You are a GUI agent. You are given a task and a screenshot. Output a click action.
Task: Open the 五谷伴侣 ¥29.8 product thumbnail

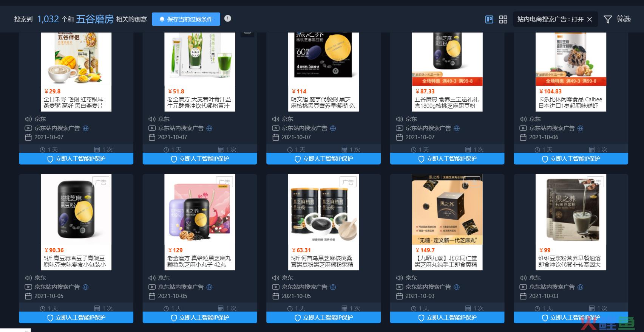[x=76, y=59]
